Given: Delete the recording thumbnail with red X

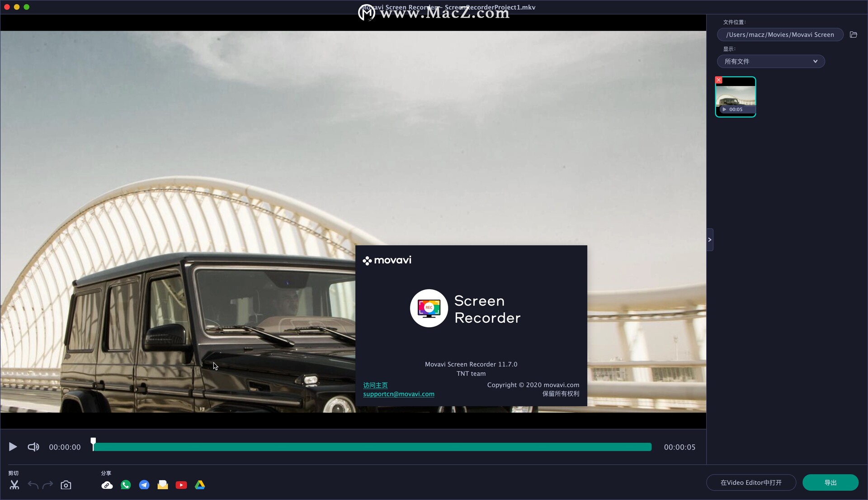Looking at the screenshot, I should [x=719, y=80].
